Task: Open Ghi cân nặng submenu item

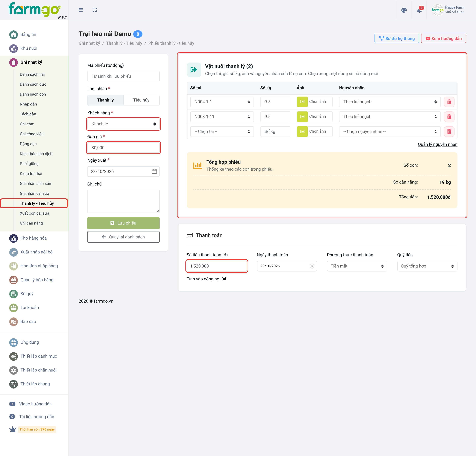Action: [31, 223]
